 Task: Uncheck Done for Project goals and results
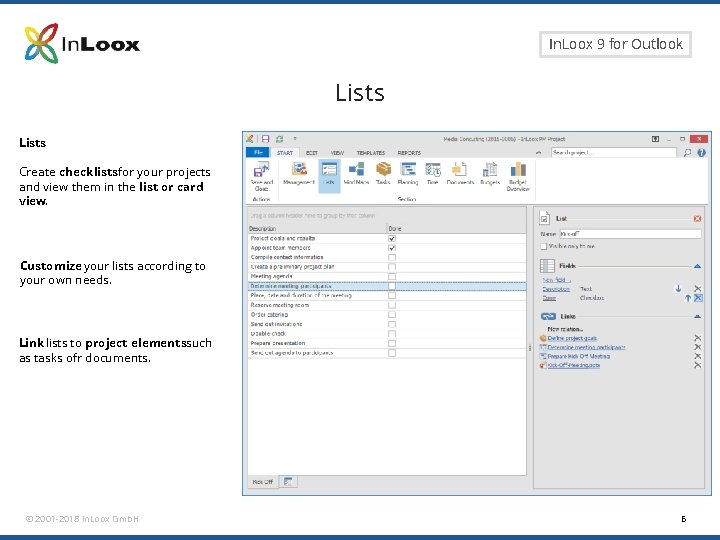click(392, 238)
